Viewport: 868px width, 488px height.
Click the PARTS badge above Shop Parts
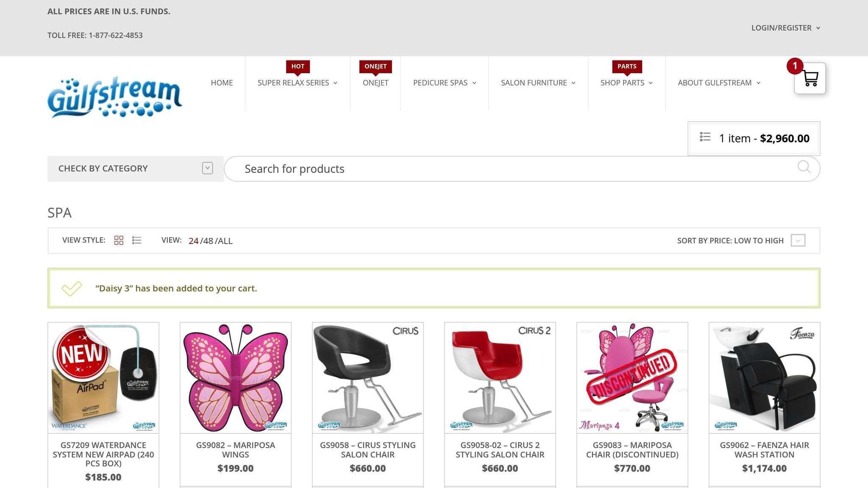pos(627,67)
